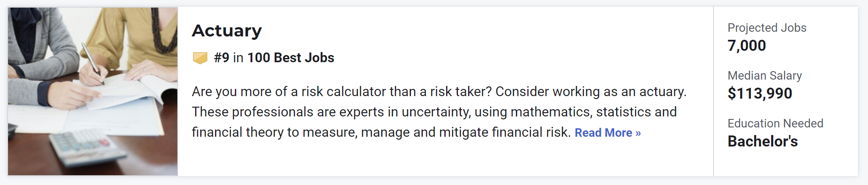Click the 7,000 projected jobs value

click(747, 46)
